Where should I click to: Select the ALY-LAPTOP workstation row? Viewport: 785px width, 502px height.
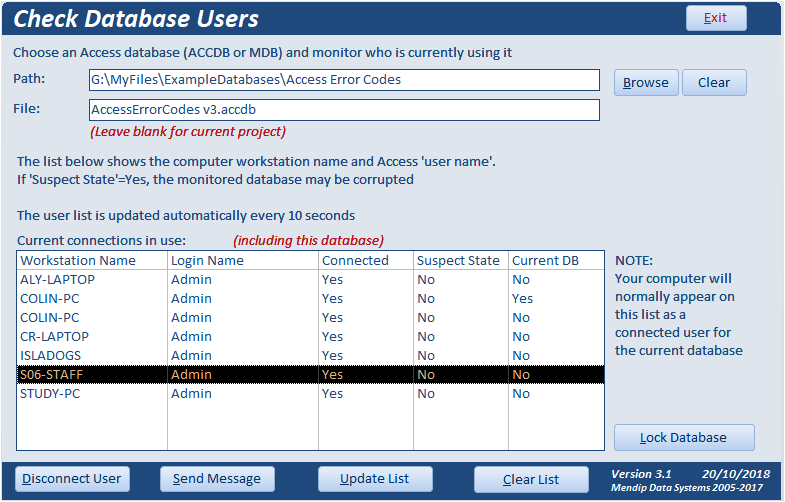tap(310, 280)
